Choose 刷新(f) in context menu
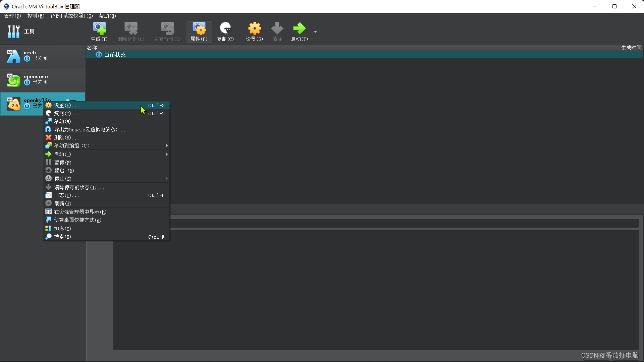 click(106, 203)
